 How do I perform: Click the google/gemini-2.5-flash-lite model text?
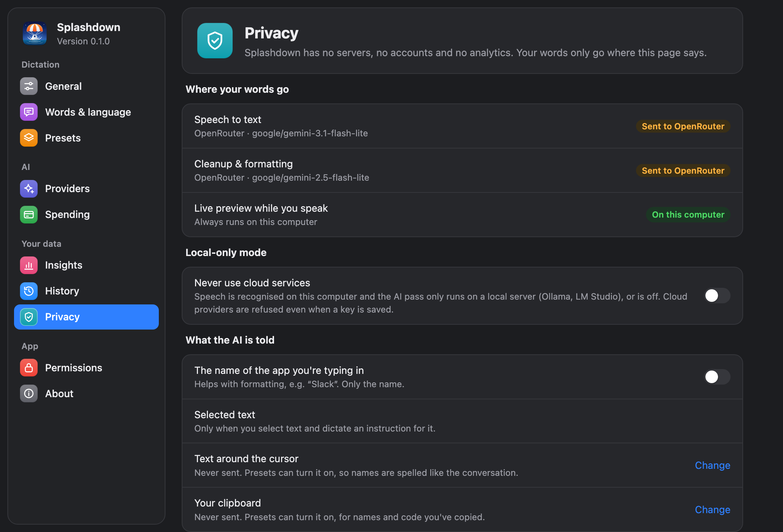(311, 177)
